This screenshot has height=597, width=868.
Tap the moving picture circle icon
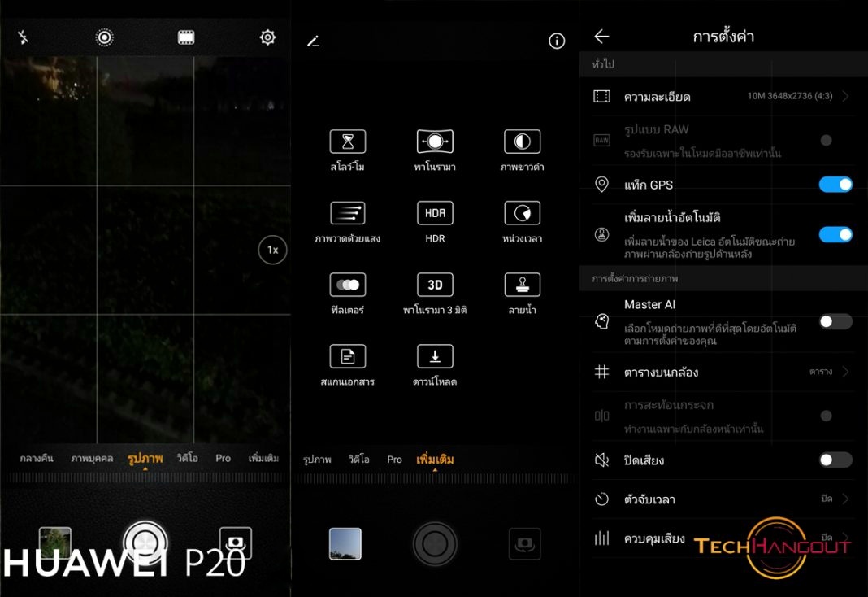pyautogui.click(x=104, y=37)
